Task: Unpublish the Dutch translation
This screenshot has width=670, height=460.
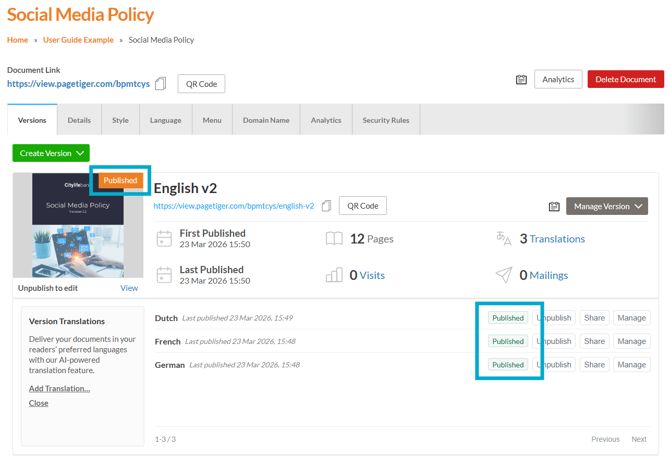Action: [x=554, y=318]
